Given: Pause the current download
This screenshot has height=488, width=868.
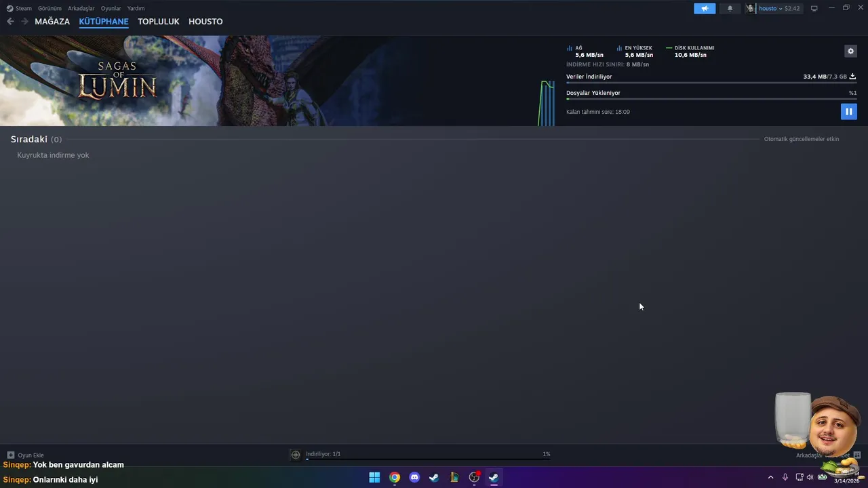Looking at the screenshot, I should pyautogui.click(x=848, y=112).
